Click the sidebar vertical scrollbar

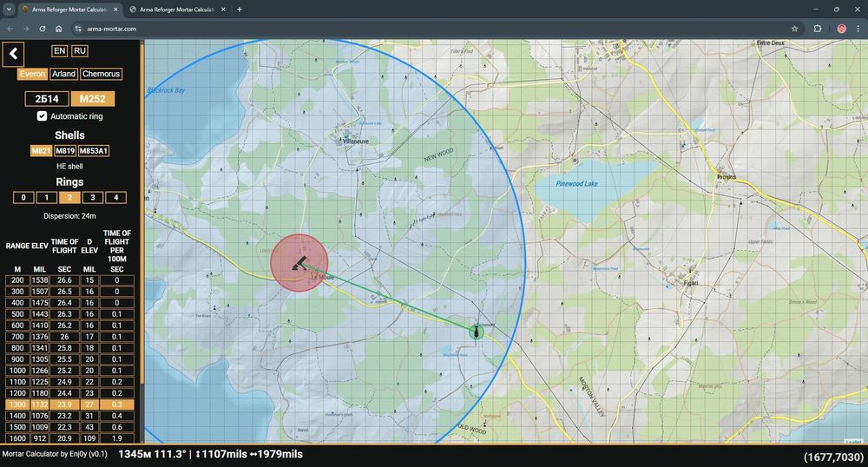[142, 213]
